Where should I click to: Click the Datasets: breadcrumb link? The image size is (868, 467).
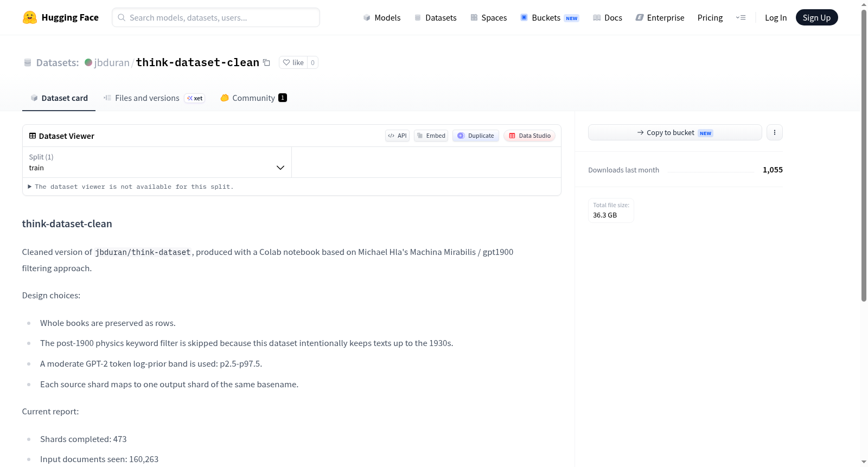[x=58, y=62]
